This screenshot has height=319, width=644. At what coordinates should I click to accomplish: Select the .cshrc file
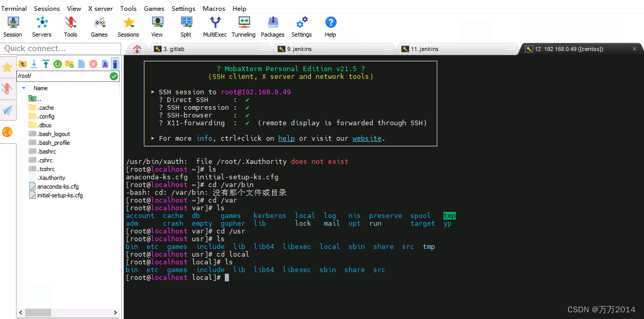click(41, 160)
